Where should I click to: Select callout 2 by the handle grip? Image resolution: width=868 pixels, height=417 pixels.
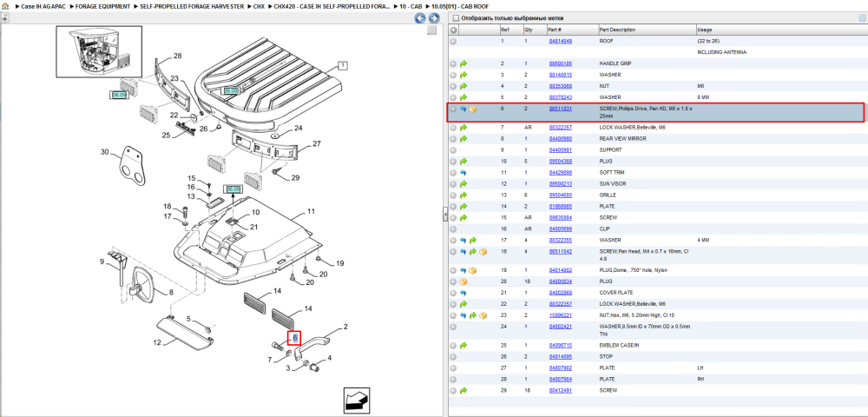[x=346, y=327]
